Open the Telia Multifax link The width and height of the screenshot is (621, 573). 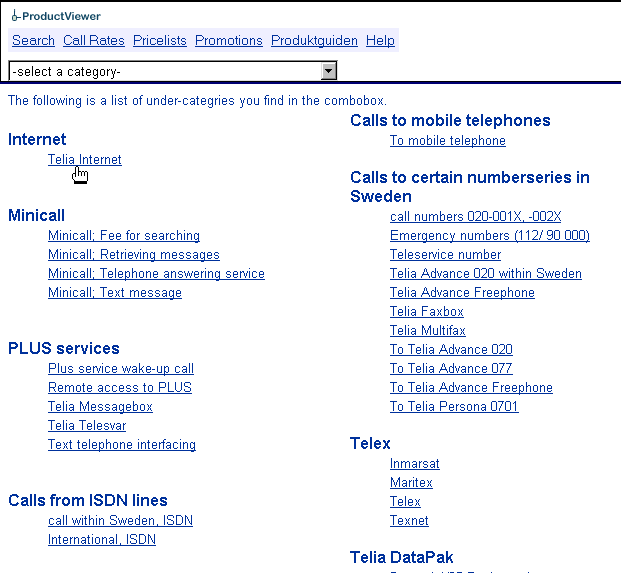(x=428, y=330)
